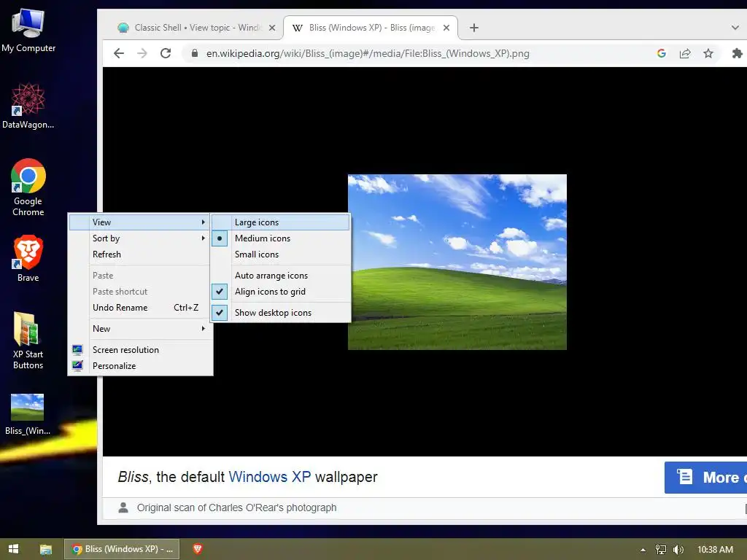
Task: Choose Undo Rename menu item
Action: pyautogui.click(x=141, y=308)
